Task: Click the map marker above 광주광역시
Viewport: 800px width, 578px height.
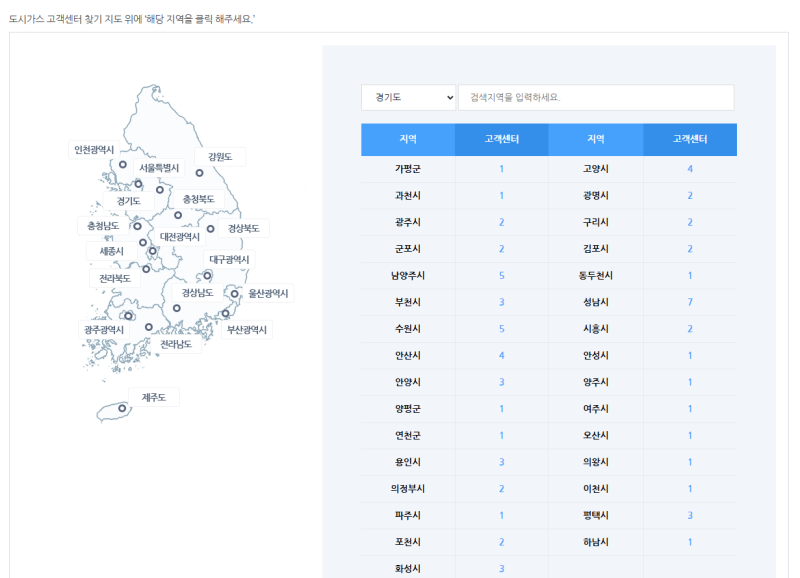Action: click(x=129, y=316)
